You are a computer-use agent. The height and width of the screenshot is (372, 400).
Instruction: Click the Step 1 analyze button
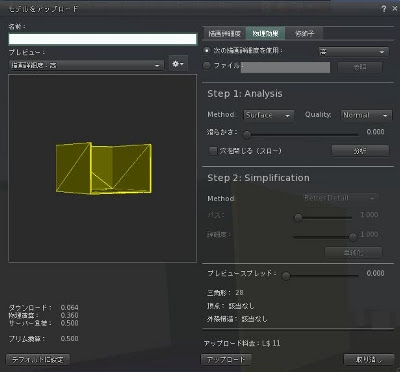point(360,151)
